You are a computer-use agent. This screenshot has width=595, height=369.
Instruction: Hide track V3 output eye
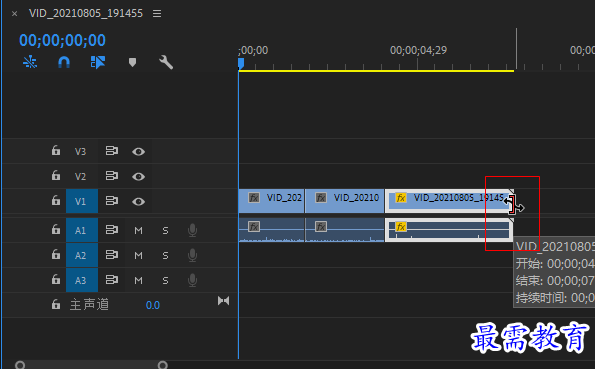[x=139, y=152]
